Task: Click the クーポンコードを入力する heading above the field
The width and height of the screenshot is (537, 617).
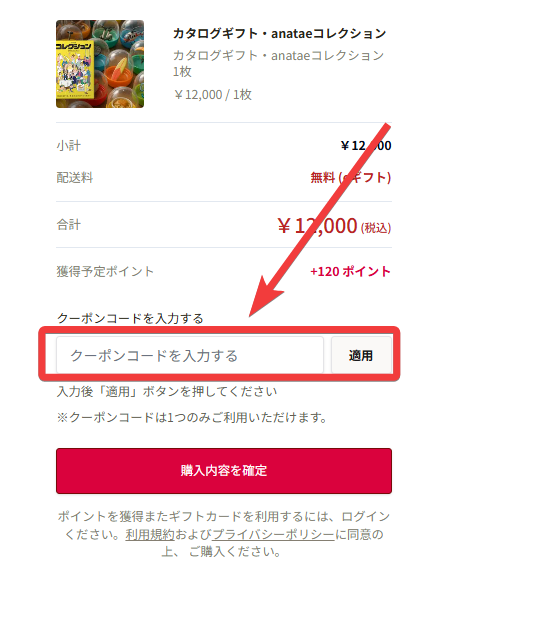Action: pyautogui.click(x=130, y=318)
